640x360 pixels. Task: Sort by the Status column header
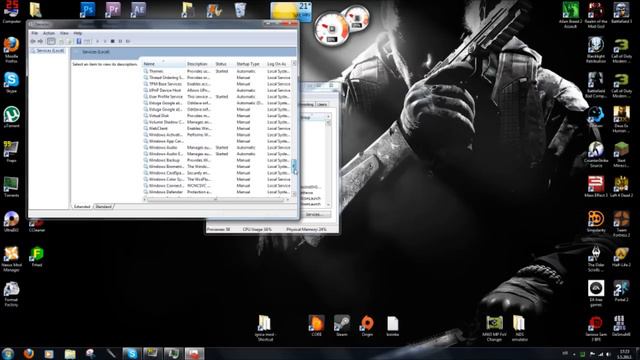[224, 64]
